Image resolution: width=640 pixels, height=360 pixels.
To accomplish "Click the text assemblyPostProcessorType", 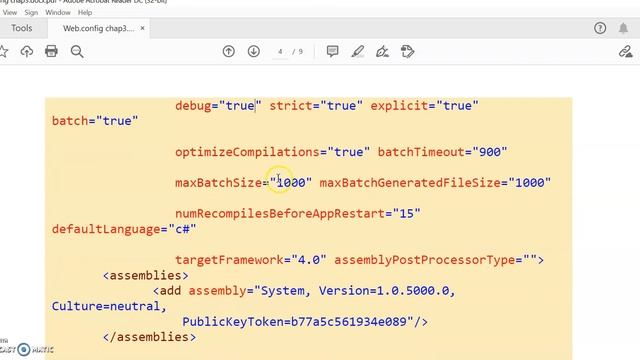I will tap(424, 260).
